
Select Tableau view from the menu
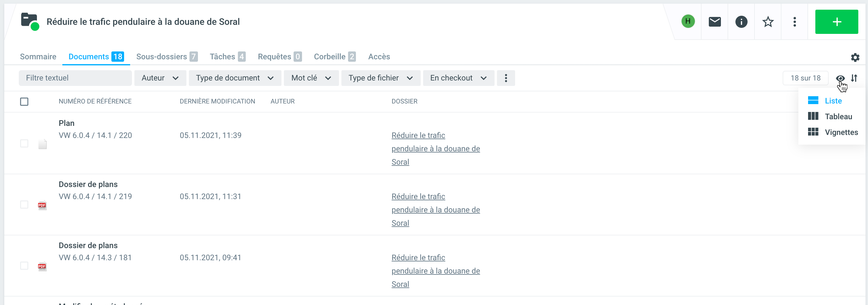838,116
